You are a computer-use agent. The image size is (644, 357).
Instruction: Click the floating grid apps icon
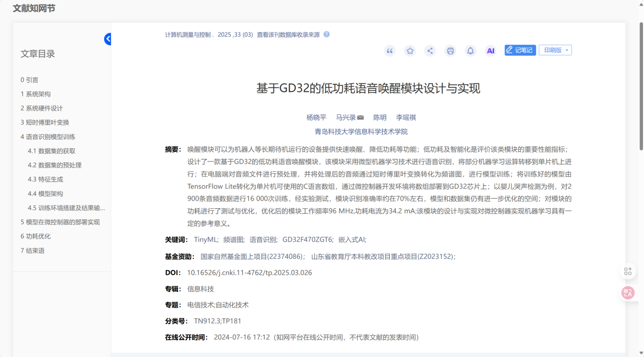click(628, 271)
